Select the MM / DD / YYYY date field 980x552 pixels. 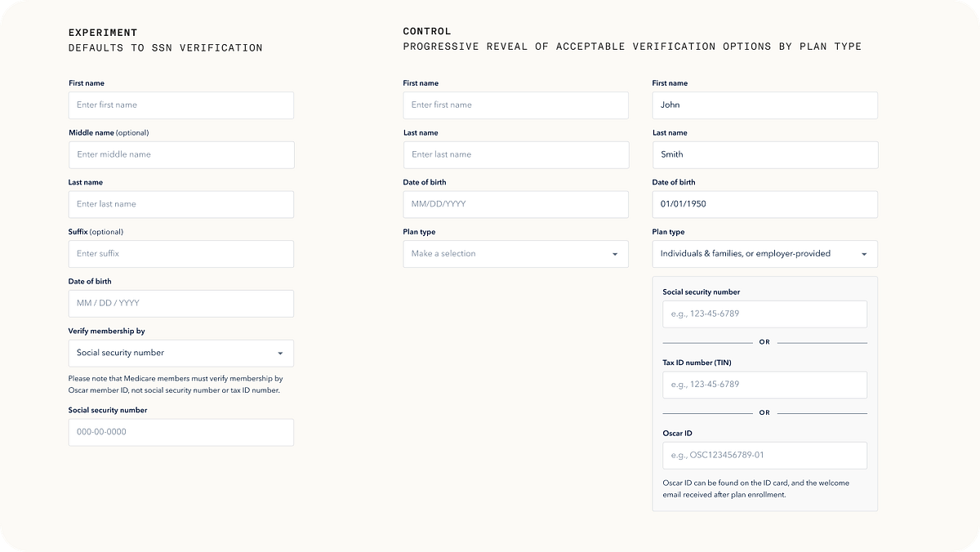pyautogui.click(x=180, y=303)
